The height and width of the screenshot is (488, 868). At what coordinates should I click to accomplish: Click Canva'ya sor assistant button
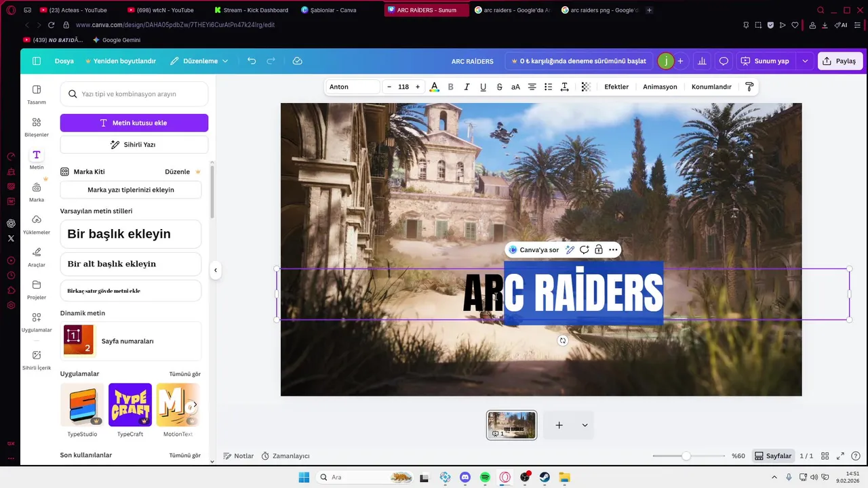[x=534, y=250]
